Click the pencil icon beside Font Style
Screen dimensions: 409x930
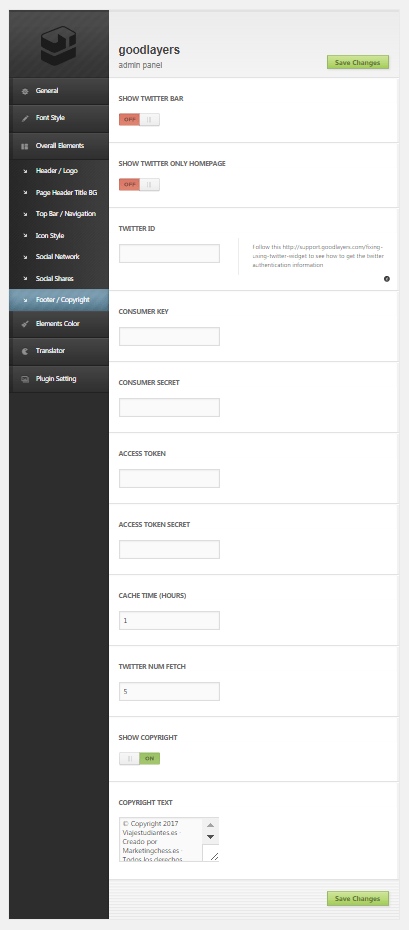(25, 118)
